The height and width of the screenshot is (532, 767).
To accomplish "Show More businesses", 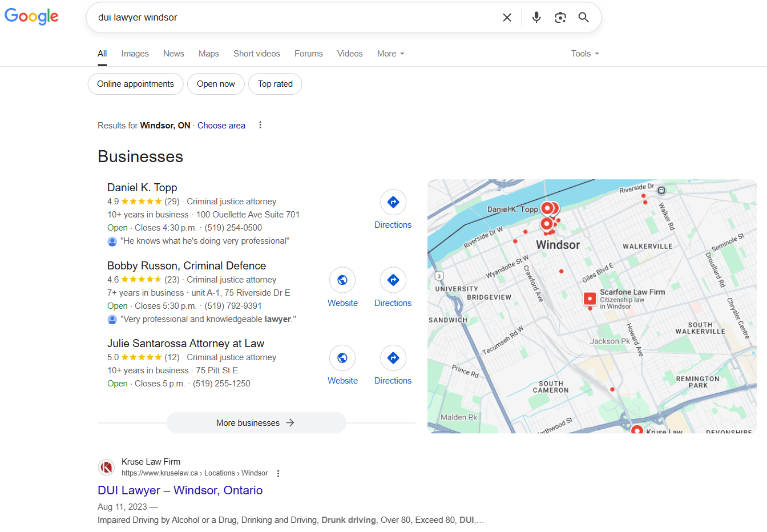I will tap(256, 423).
